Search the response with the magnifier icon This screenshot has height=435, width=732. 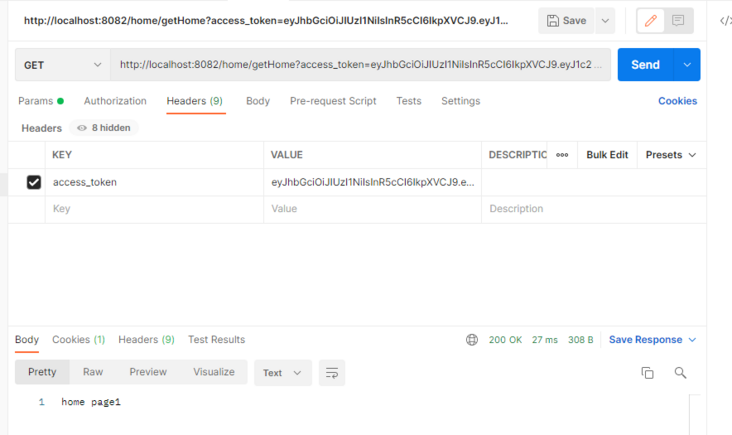[x=680, y=373]
